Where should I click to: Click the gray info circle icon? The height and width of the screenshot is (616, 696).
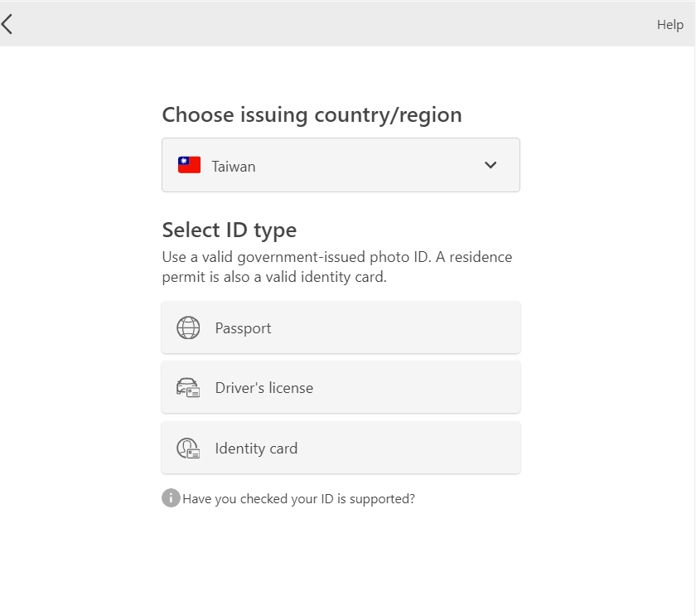pos(171,498)
